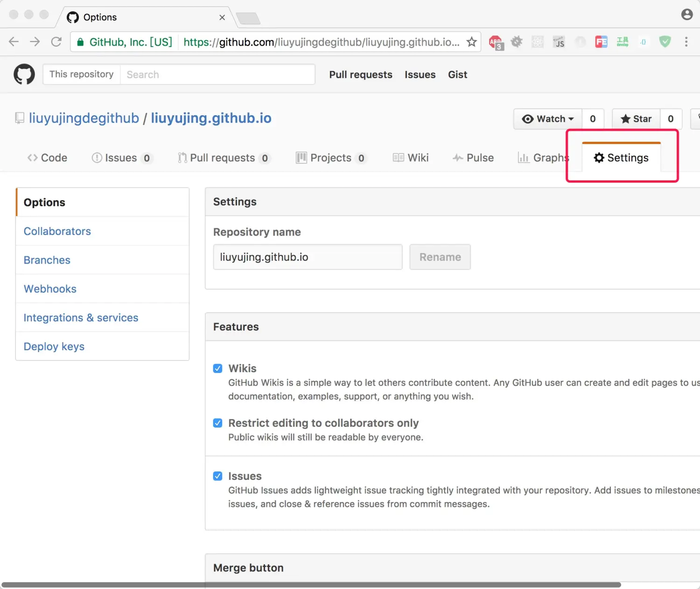Switch to the Pulse tab
The height and width of the screenshot is (589, 700).
[x=473, y=158]
